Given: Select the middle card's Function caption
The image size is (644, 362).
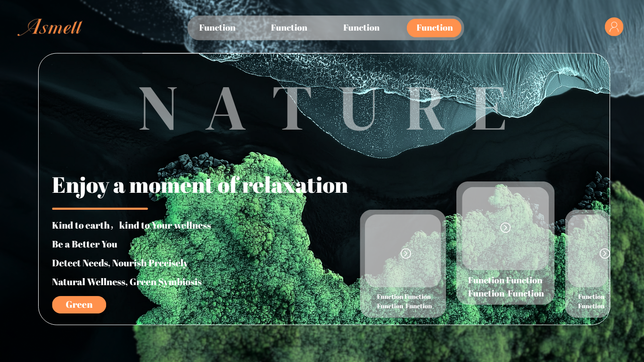Looking at the screenshot, I should coord(505,287).
